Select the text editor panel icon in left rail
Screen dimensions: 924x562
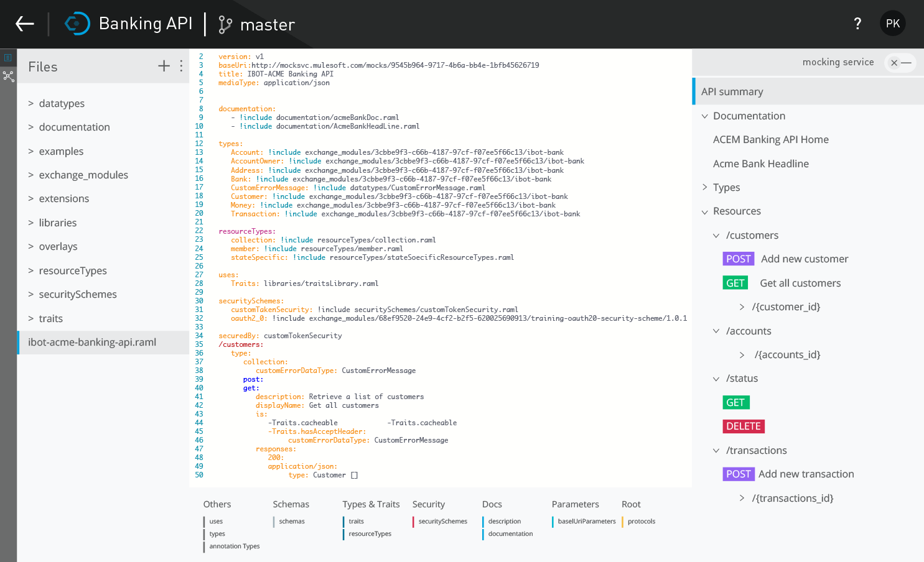pos(8,57)
